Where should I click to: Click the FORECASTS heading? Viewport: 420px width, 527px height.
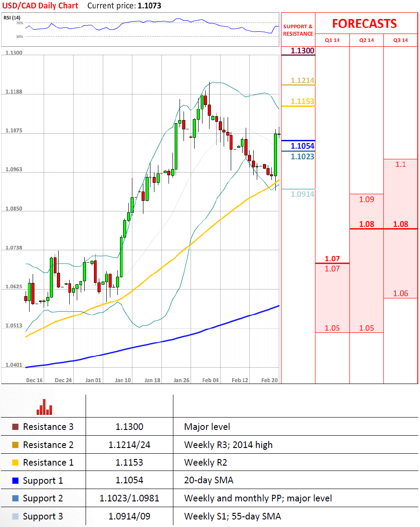point(364,23)
